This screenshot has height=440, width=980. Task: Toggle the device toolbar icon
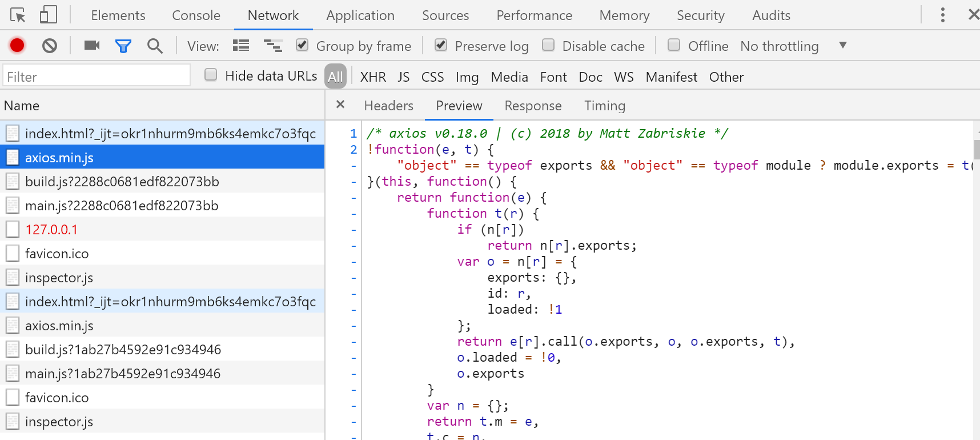(49, 15)
